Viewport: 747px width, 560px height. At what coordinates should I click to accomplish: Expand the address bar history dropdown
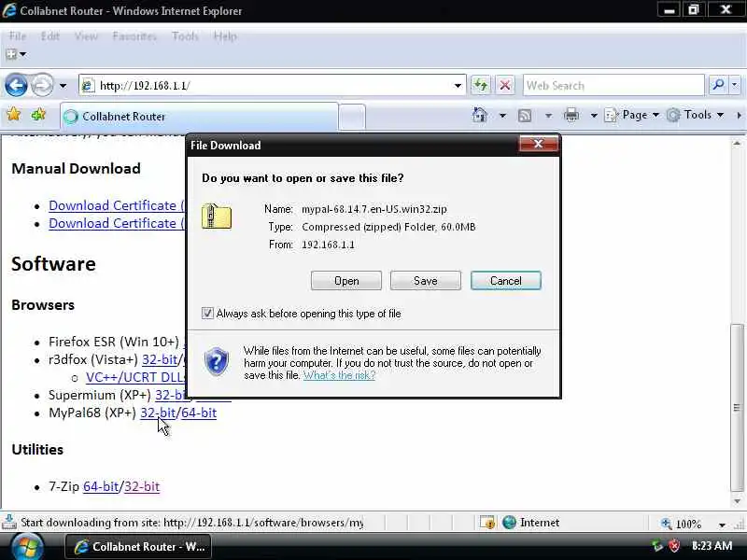(x=458, y=86)
